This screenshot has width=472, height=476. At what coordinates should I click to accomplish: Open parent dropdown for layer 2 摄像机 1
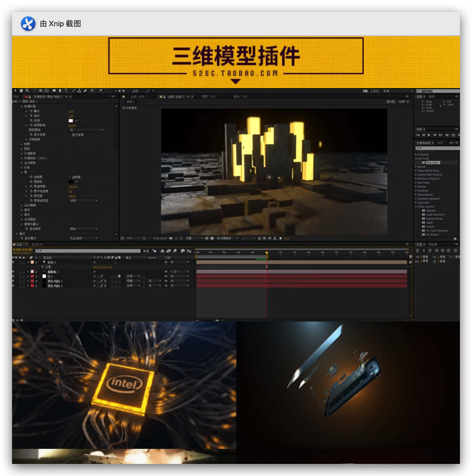179,271
